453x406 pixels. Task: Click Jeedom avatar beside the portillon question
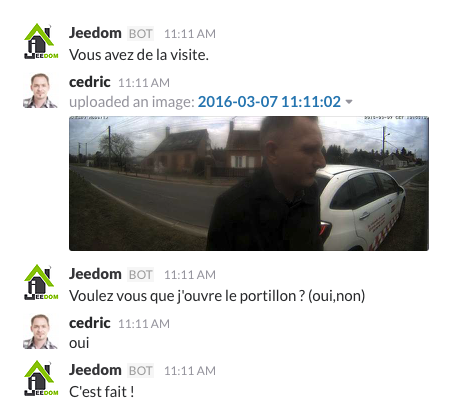41,282
